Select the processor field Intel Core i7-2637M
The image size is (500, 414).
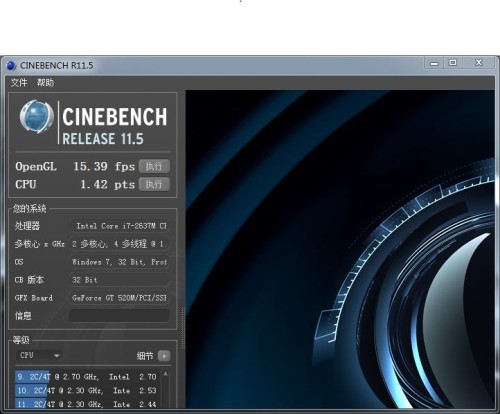pyautogui.click(x=119, y=226)
